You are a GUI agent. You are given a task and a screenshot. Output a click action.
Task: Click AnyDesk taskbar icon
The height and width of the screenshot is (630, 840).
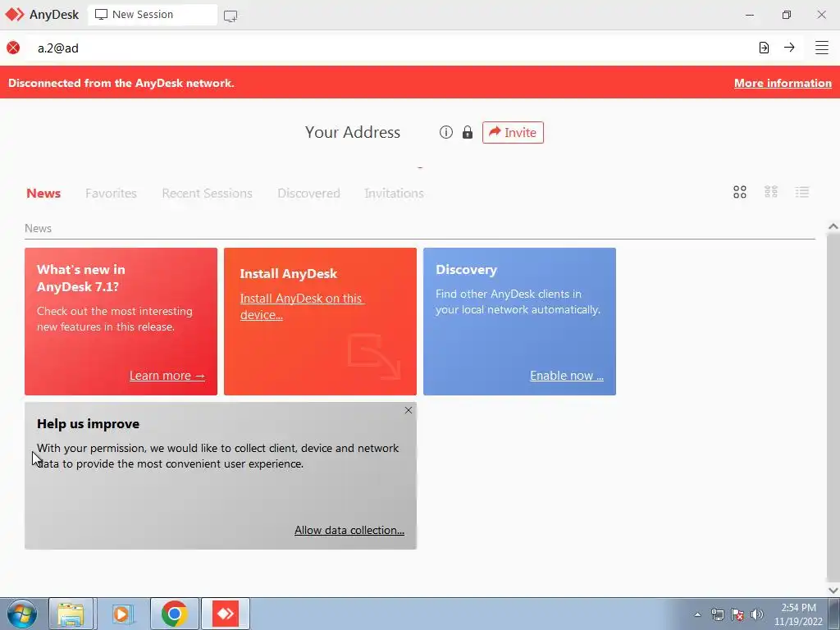(226, 614)
